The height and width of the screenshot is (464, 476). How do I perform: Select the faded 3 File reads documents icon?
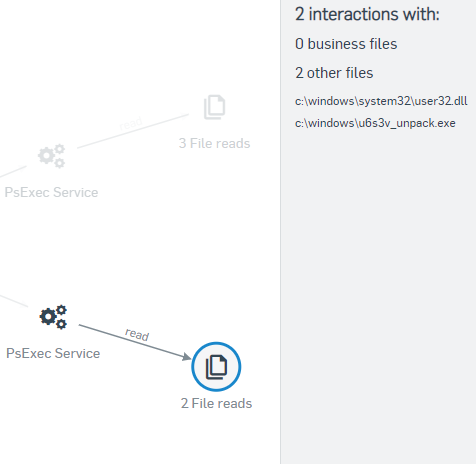(215, 107)
